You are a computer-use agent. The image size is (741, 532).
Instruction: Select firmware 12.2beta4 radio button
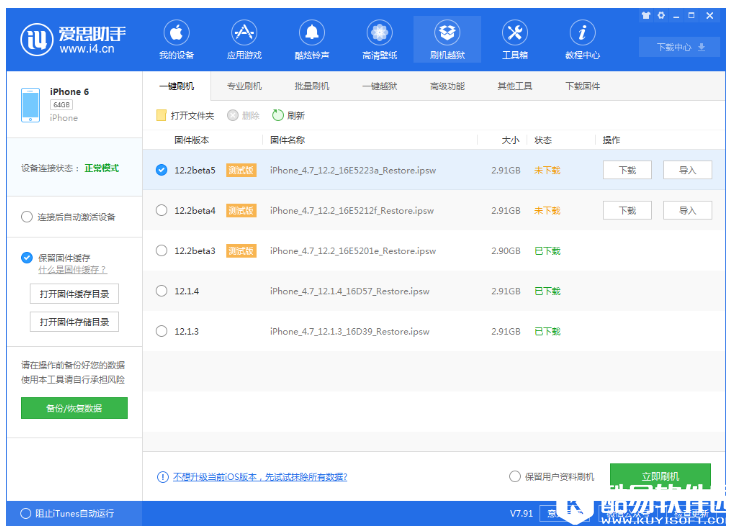pyautogui.click(x=162, y=210)
